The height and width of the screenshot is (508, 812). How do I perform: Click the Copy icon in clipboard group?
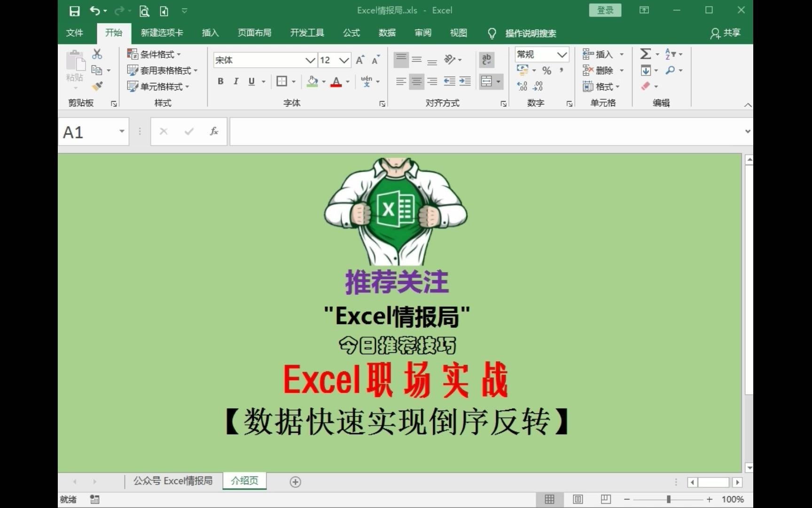[97, 70]
